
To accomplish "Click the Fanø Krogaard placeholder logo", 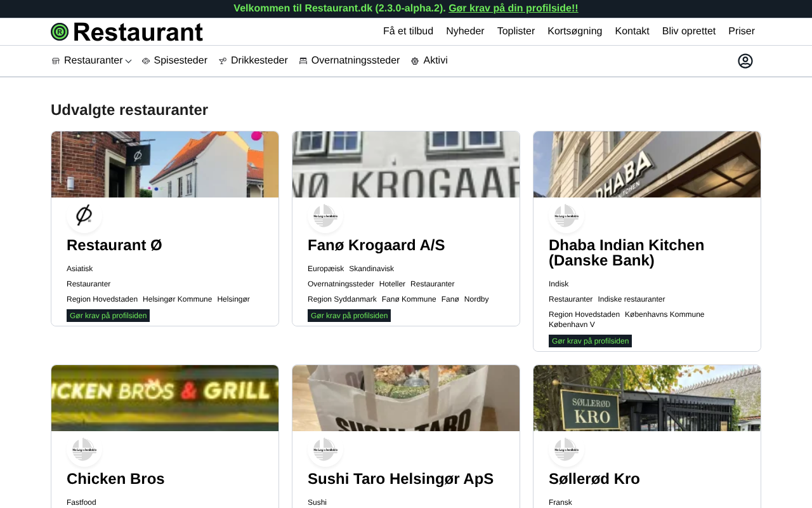I will click(x=325, y=216).
